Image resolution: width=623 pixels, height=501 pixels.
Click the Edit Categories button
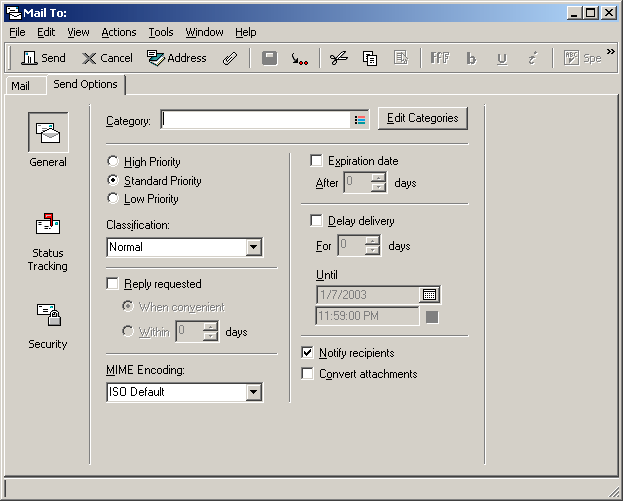423,118
